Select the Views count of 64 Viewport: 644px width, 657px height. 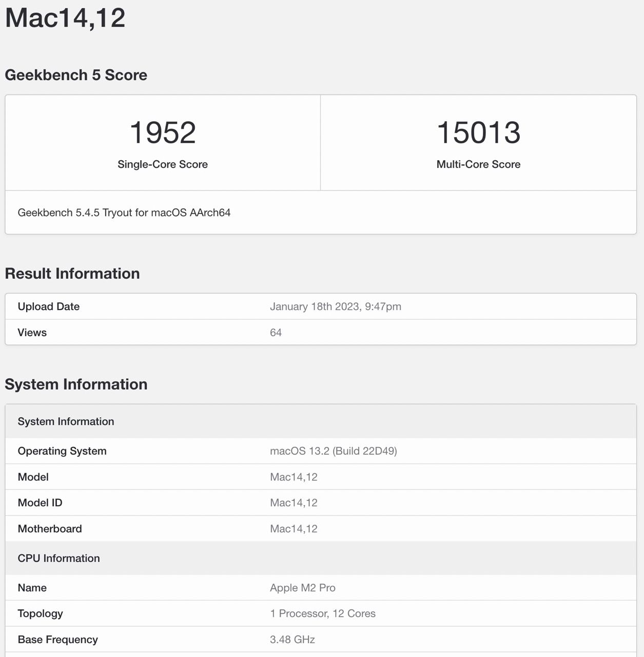276,333
